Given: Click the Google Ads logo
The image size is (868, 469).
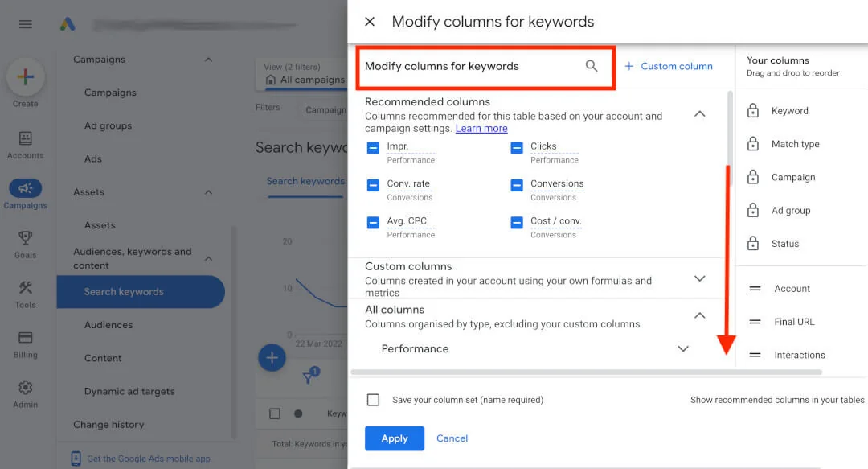Looking at the screenshot, I should point(68,24).
